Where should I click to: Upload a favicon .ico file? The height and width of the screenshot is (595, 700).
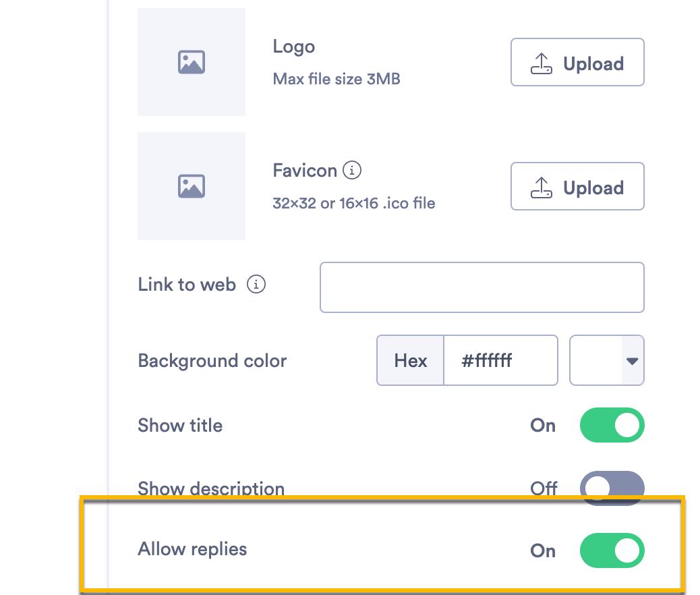tap(577, 187)
